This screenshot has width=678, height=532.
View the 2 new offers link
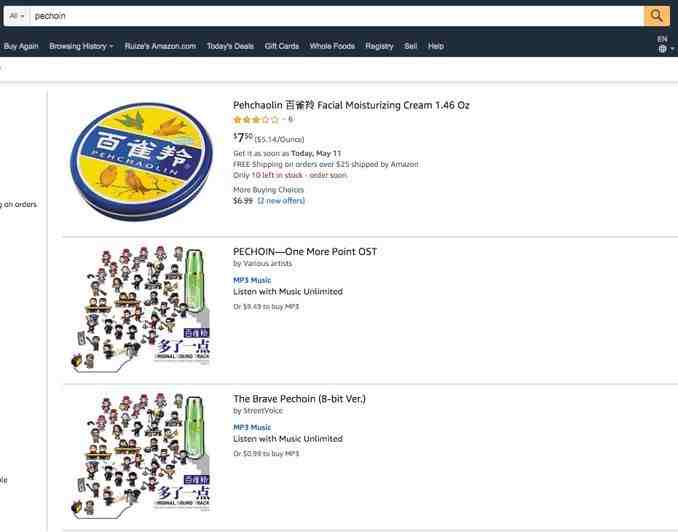coord(281,201)
